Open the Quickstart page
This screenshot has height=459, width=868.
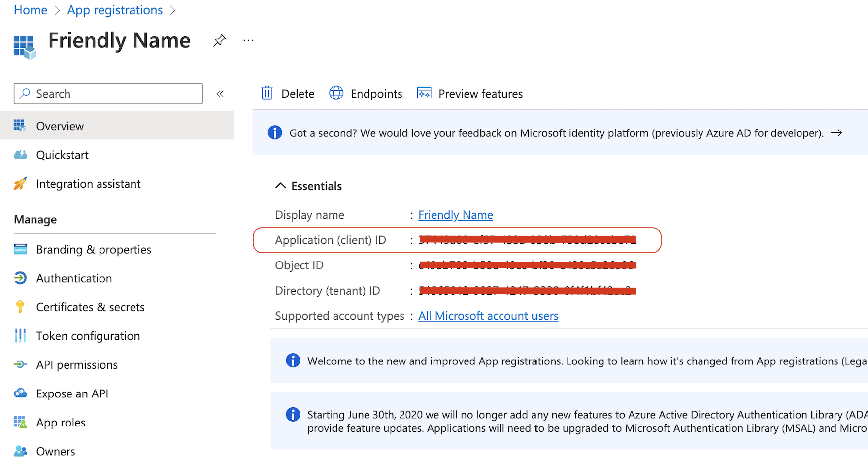63,155
